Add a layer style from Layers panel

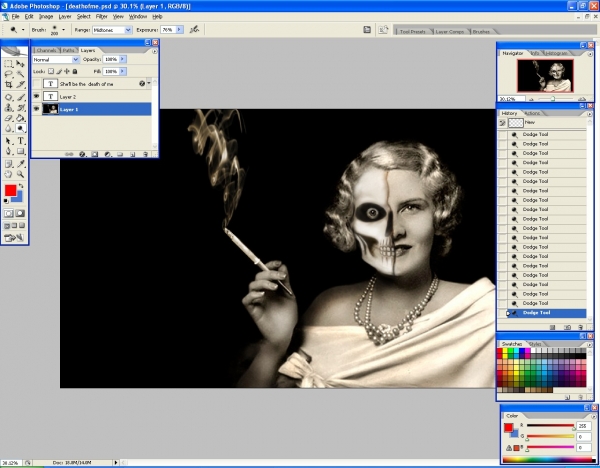(82, 154)
